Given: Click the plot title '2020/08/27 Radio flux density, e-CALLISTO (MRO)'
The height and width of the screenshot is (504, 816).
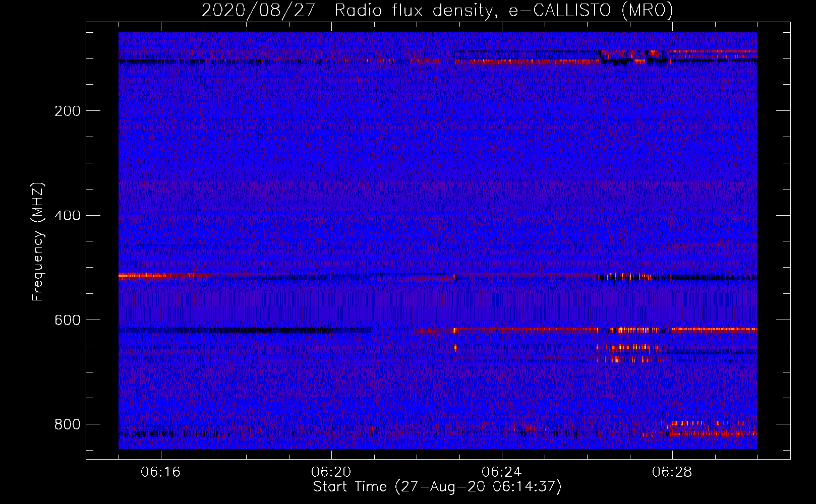Looking at the screenshot, I should 437,10.
